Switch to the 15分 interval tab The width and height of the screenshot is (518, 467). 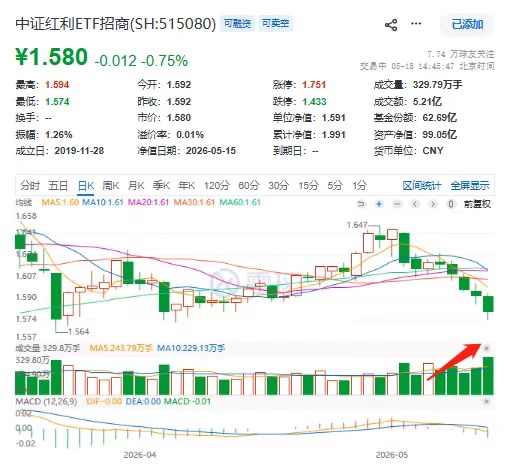(308, 185)
